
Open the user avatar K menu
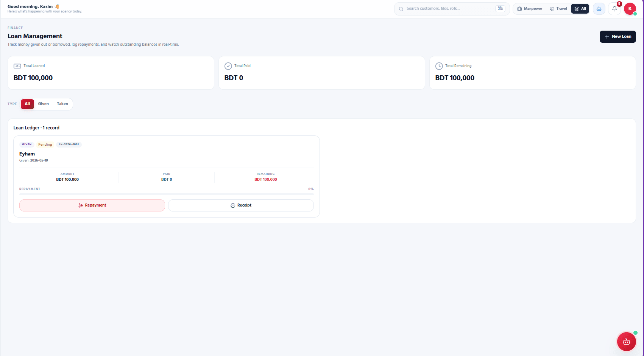click(630, 9)
